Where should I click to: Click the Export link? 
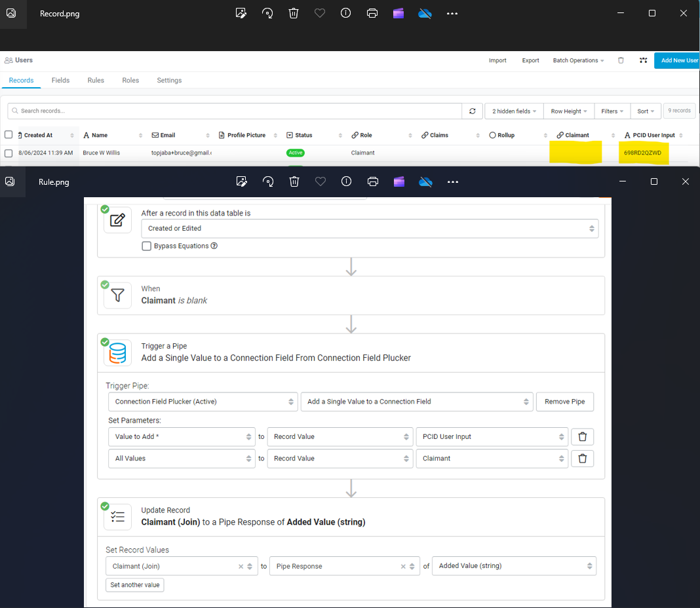tap(530, 60)
